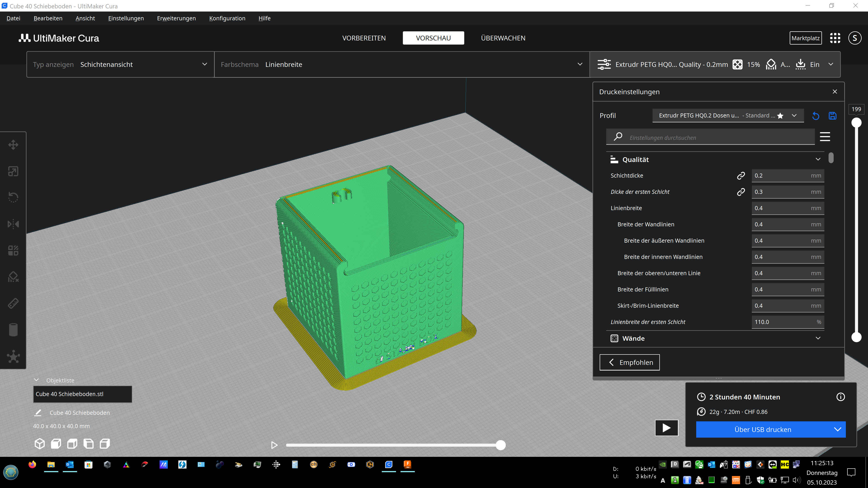Click the Empfohlen button
Screen dimensions: 868x488
click(630, 362)
